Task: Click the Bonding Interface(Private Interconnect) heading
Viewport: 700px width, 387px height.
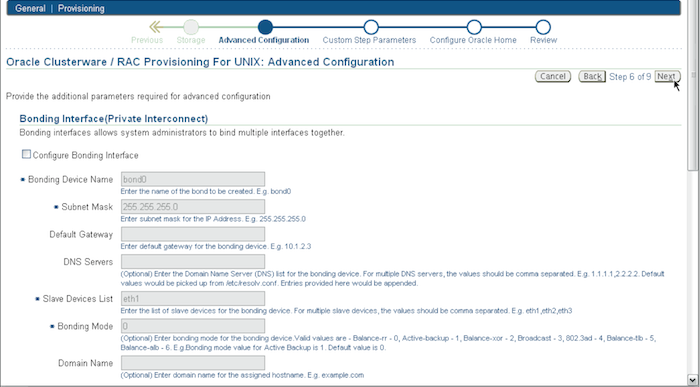Action: click(x=114, y=119)
